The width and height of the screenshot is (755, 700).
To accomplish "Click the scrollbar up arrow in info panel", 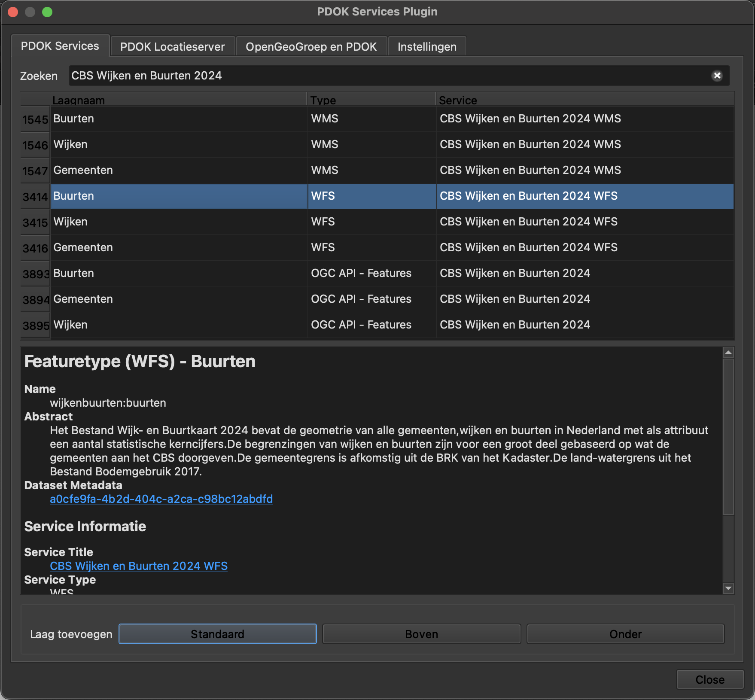I will 728,352.
